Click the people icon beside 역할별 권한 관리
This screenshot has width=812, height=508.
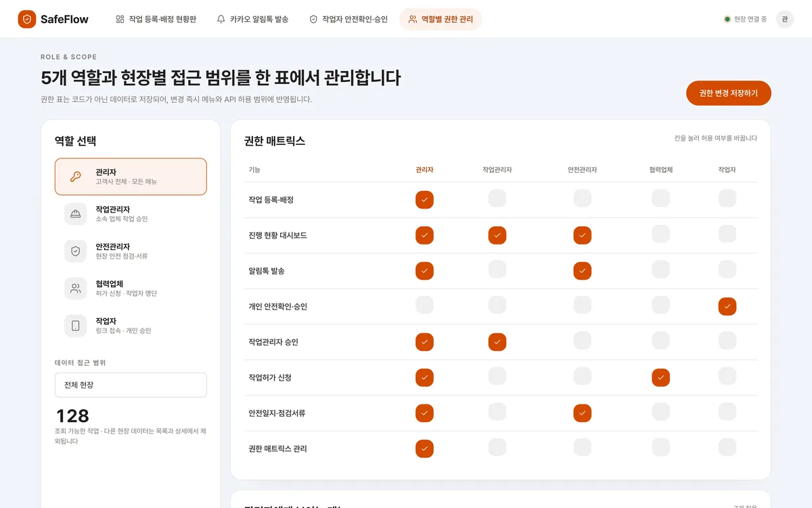click(413, 20)
